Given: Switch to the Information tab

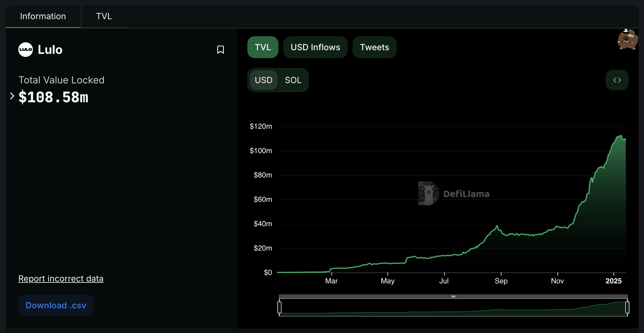Looking at the screenshot, I should 43,16.
